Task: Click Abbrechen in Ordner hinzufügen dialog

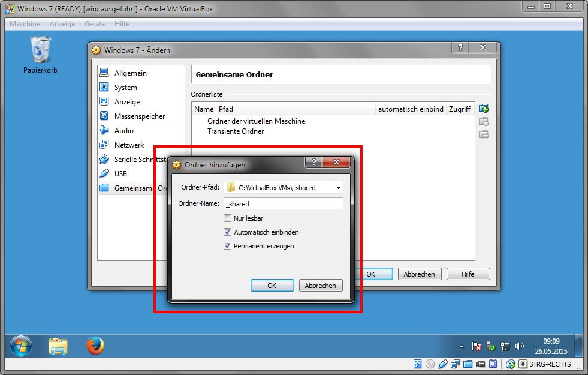Action: tap(320, 285)
